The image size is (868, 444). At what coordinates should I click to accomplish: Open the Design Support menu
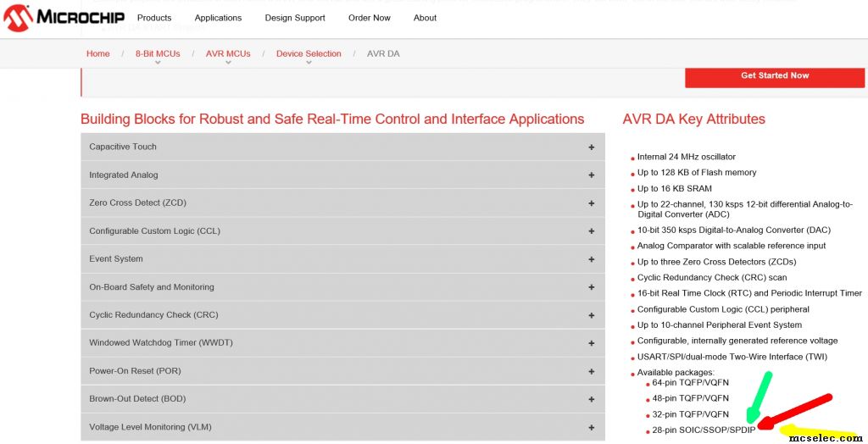295,18
